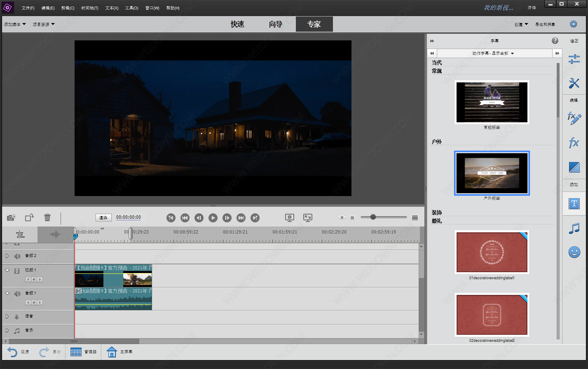
Task: Open the 管理器 organizer button
Action: tap(84, 352)
